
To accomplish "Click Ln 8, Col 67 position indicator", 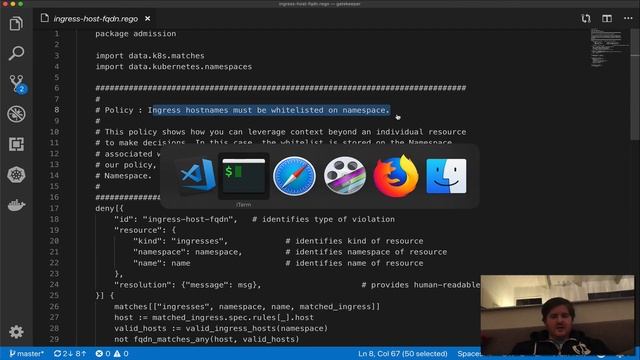I will point(402,353).
